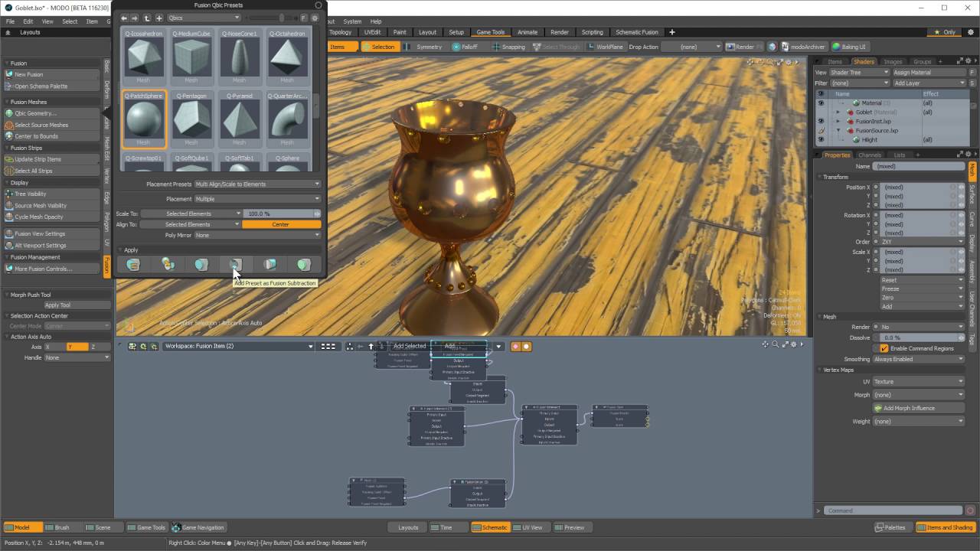Click Center to Bounds
This screenshot has width=980, height=551.
52,136
